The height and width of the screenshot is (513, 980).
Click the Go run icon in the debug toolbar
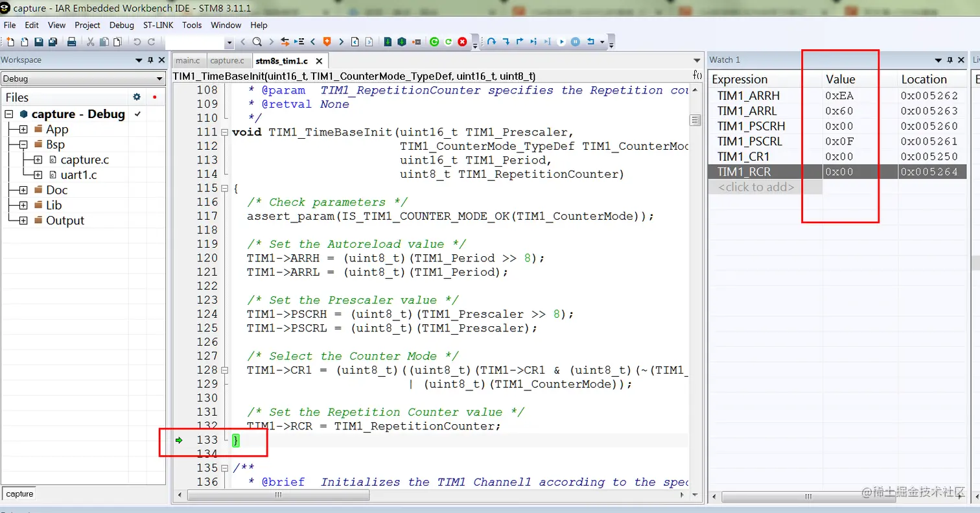click(x=561, y=42)
